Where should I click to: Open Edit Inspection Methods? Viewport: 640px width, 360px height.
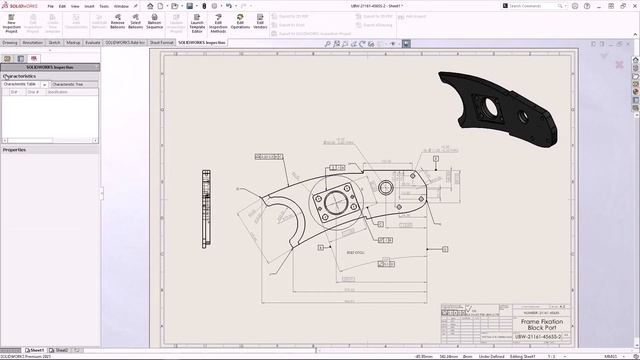pos(218,23)
